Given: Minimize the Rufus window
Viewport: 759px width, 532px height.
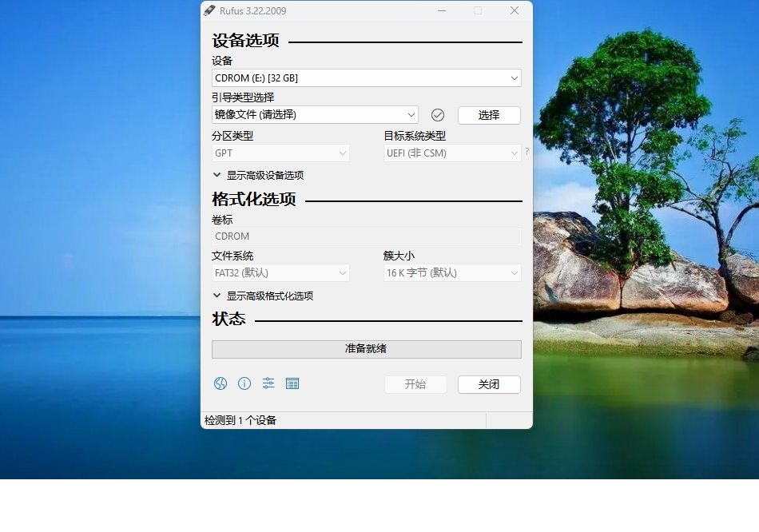Looking at the screenshot, I should [442, 10].
